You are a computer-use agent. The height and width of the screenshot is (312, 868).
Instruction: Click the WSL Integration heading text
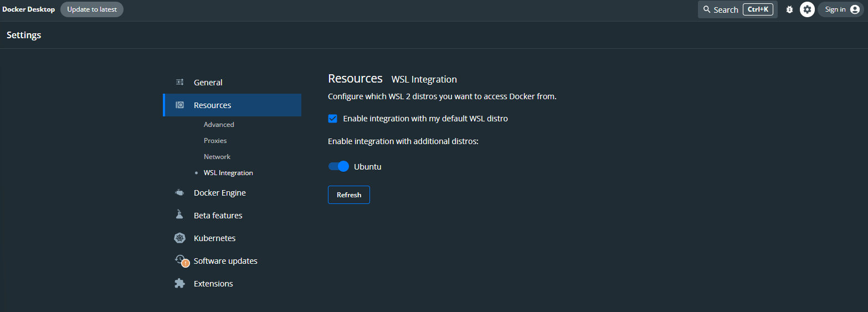click(424, 79)
